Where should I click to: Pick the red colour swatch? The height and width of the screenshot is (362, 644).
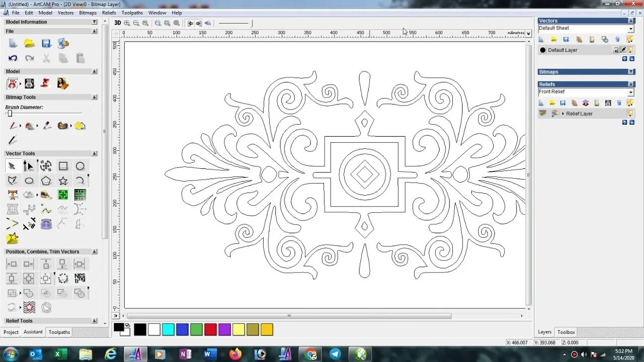[x=210, y=329]
